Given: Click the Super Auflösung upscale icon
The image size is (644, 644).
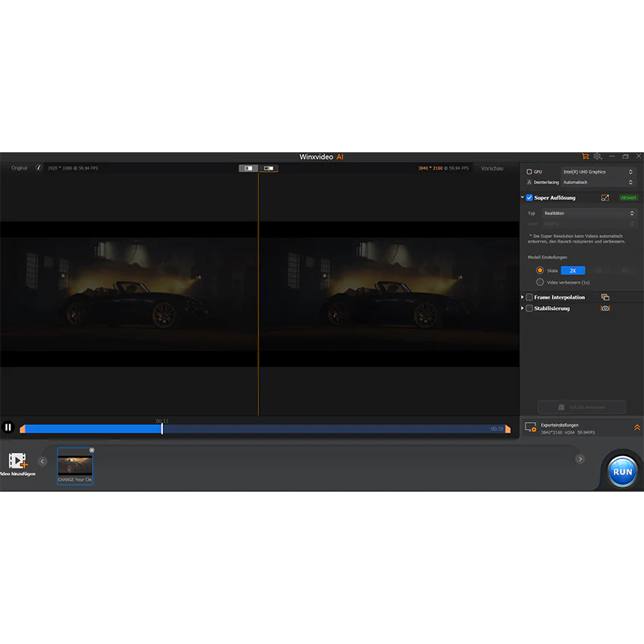Looking at the screenshot, I should pos(605,198).
